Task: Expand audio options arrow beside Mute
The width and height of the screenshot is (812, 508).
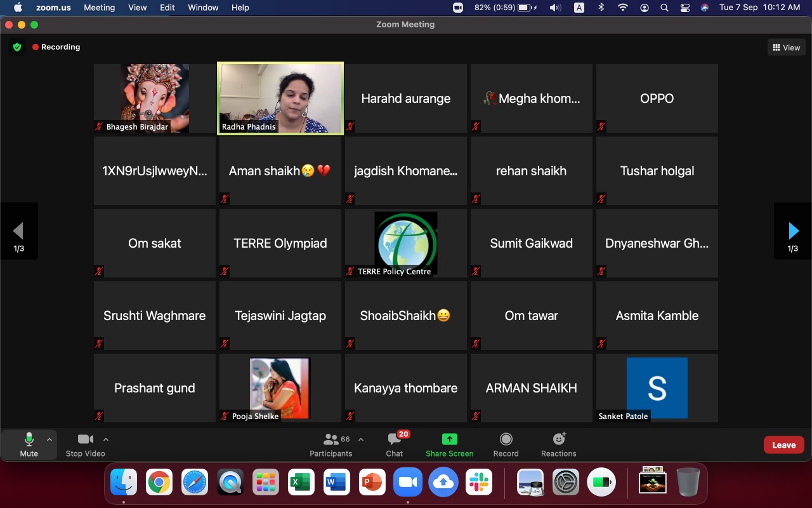Action: (49, 439)
